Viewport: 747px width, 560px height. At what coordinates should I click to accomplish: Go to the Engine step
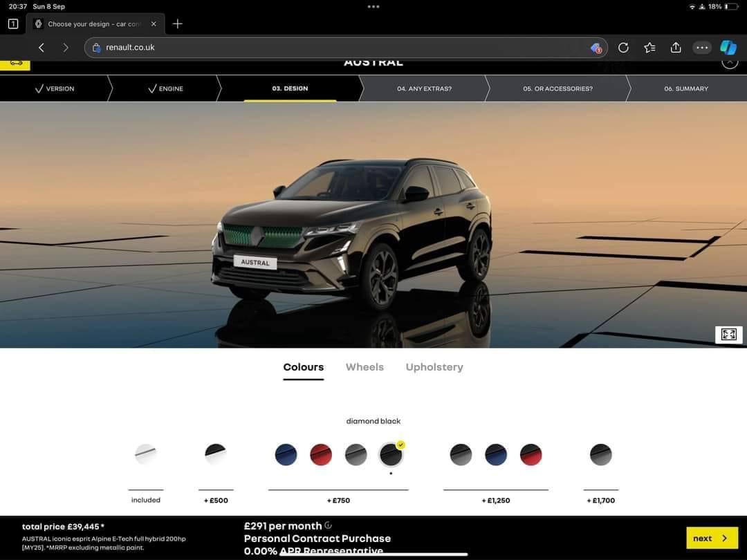tap(166, 88)
